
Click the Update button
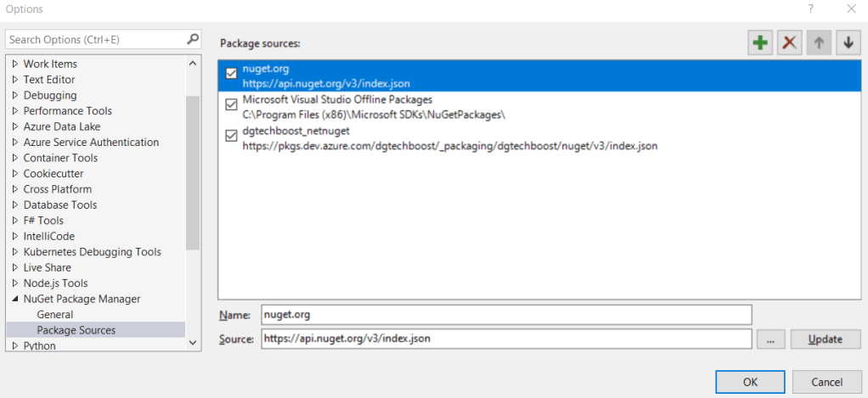(825, 339)
